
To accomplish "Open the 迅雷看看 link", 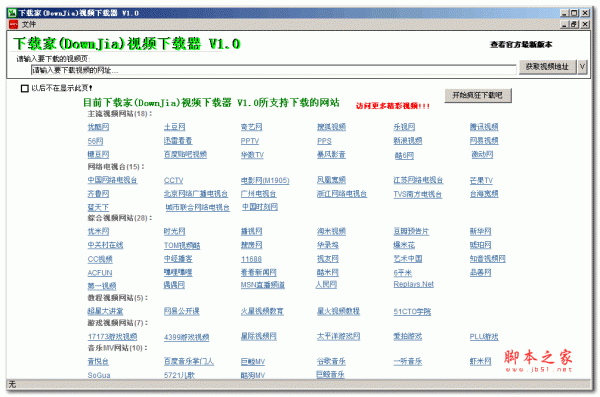I will [178, 141].
